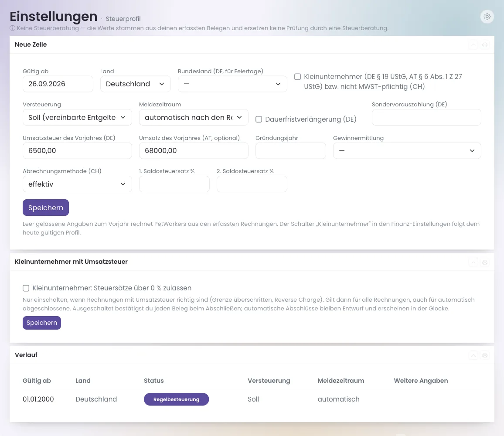Check Kleinunternehmer: Steuersätze über 0 % zulassen
Screen dimensions: 504x436
[26, 288]
